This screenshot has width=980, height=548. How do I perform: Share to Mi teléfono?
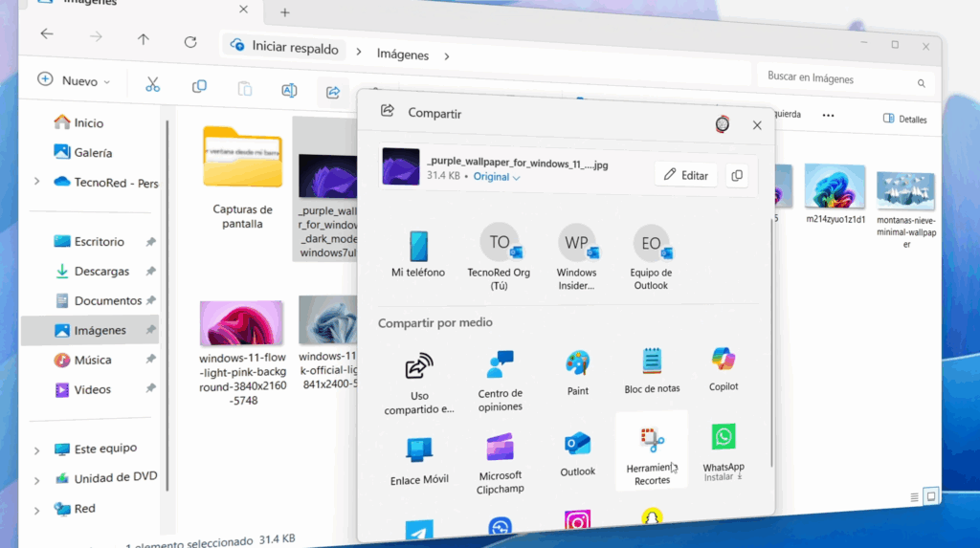pyautogui.click(x=418, y=253)
